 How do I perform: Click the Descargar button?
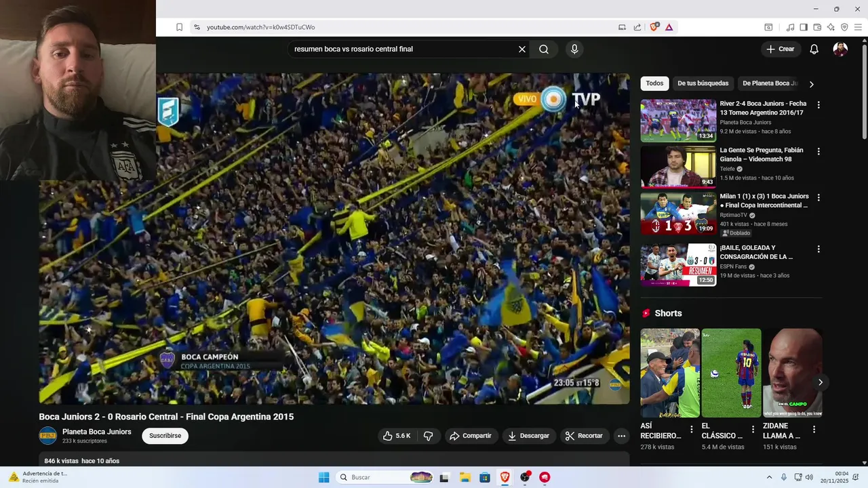(x=529, y=436)
